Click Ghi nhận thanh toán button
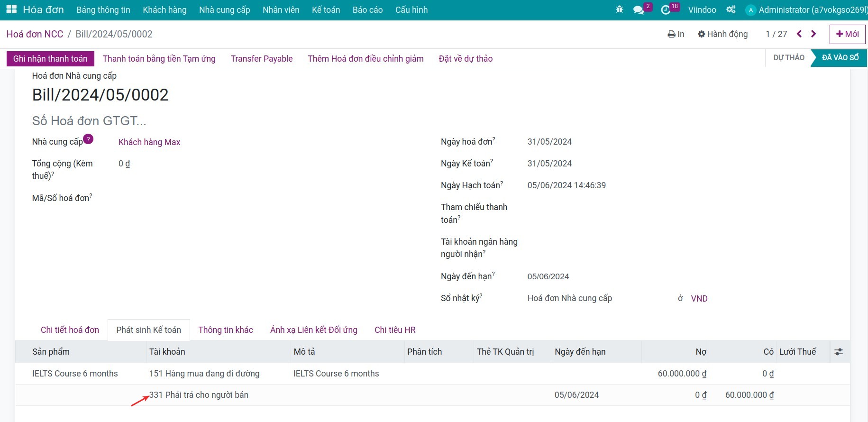The image size is (868, 422). coord(50,59)
